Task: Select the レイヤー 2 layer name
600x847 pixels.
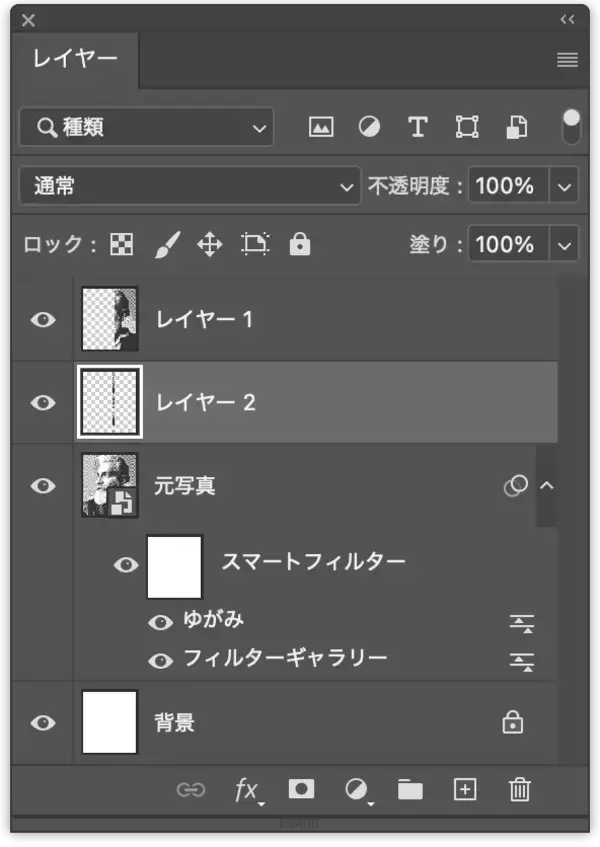Action: [x=205, y=402]
